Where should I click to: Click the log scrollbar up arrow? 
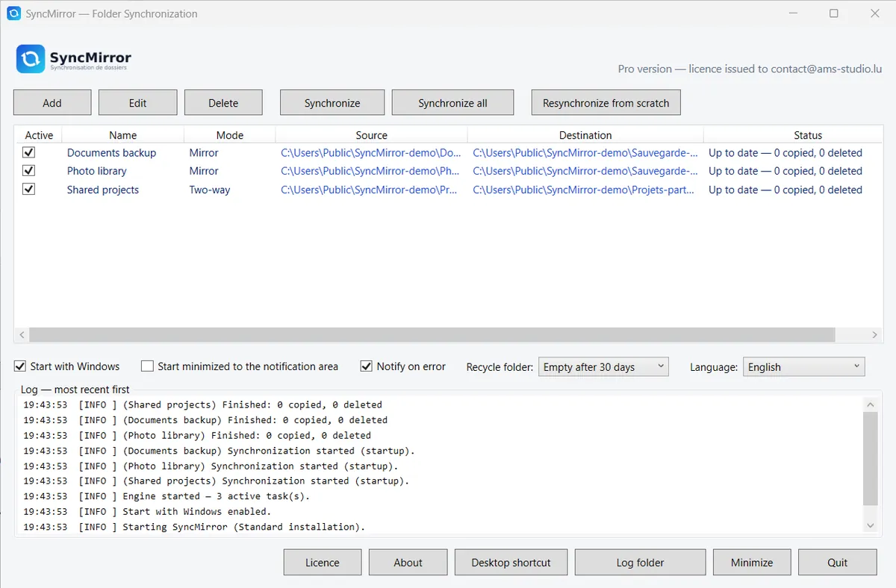870,404
